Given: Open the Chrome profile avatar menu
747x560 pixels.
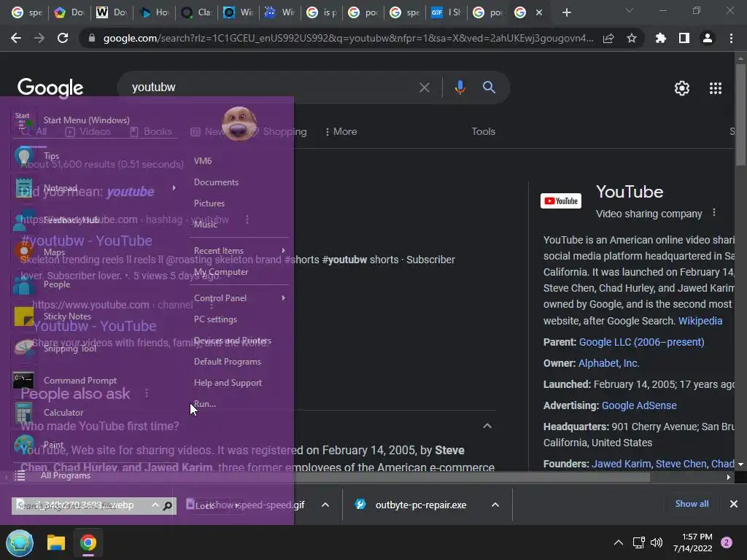Looking at the screenshot, I should click(x=708, y=38).
